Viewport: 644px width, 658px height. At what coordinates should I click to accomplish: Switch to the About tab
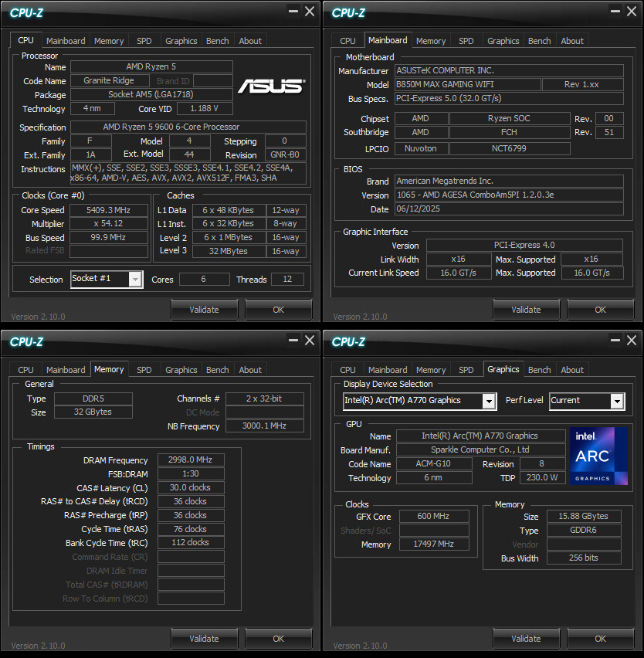[x=249, y=40]
